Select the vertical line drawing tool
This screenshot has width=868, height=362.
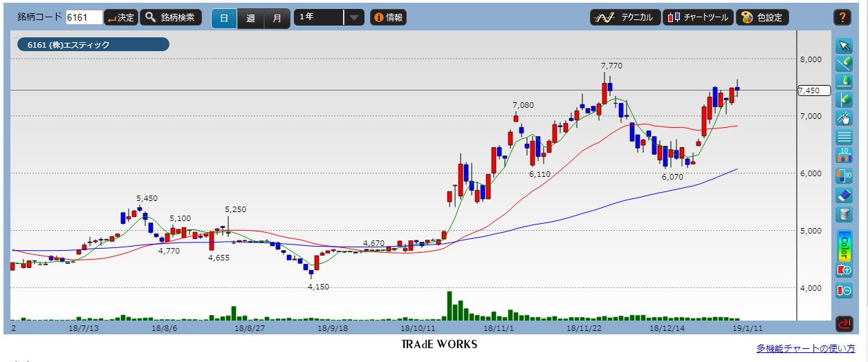click(844, 99)
